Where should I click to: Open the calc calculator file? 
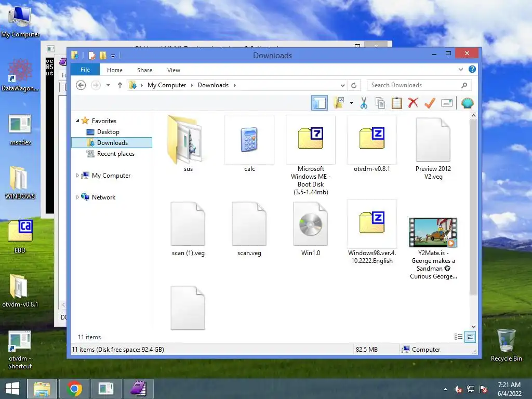[x=249, y=144]
